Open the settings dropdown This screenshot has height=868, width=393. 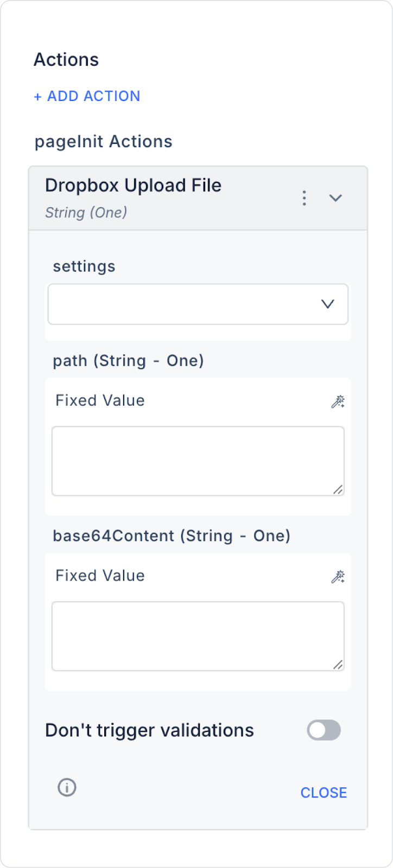pyautogui.click(x=198, y=304)
